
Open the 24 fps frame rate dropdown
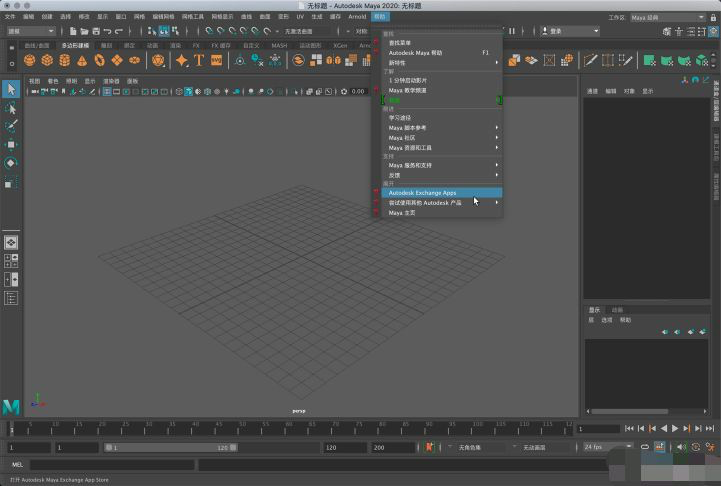(607, 447)
